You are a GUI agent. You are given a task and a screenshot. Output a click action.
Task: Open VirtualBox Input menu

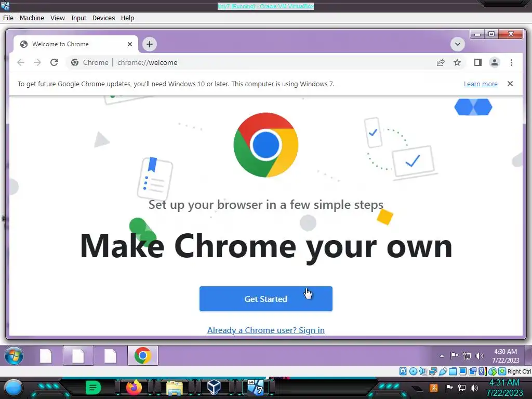[x=78, y=18]
